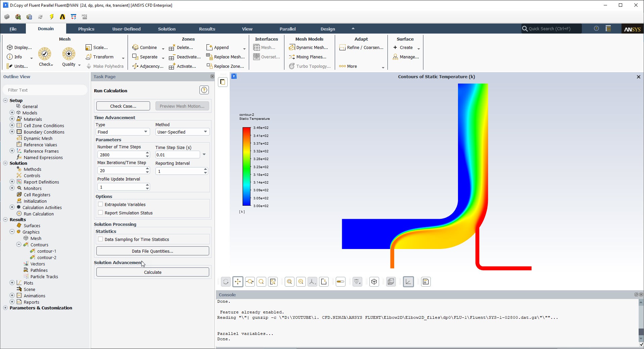Enable Data Sampling for Time Statistics
The height and width of the screenshot is (349, 644).
point(100,239)
